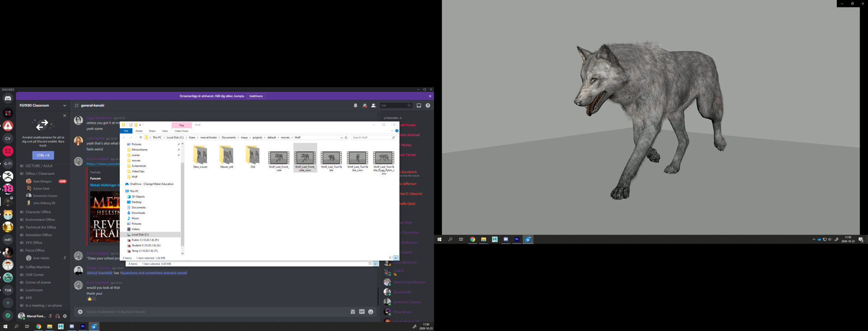The image size is (868, 331).
Task: Open the Home ribbon tab in Explorer
Action: [x=139, y=131]
